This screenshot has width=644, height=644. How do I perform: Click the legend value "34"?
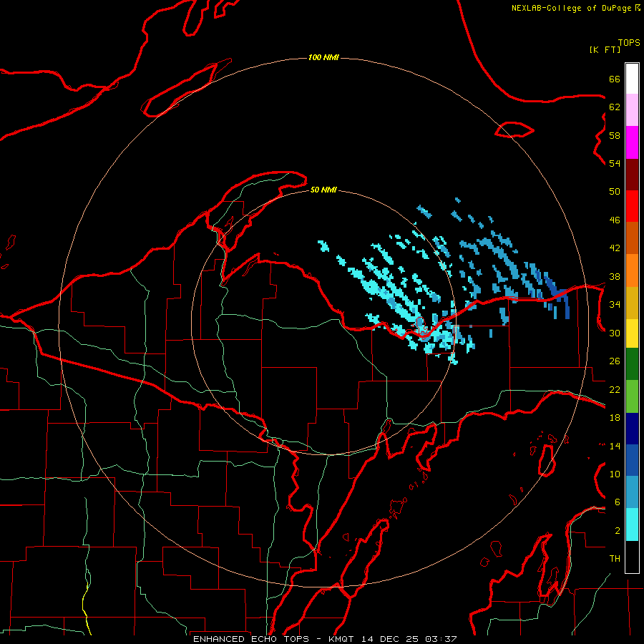pyautogui.click(x=615, y=305)
